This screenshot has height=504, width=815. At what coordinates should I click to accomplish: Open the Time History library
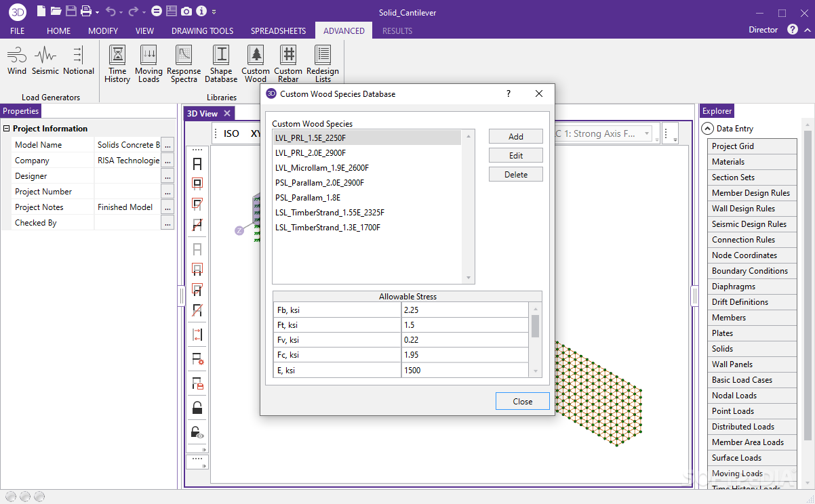pos(117,64)
